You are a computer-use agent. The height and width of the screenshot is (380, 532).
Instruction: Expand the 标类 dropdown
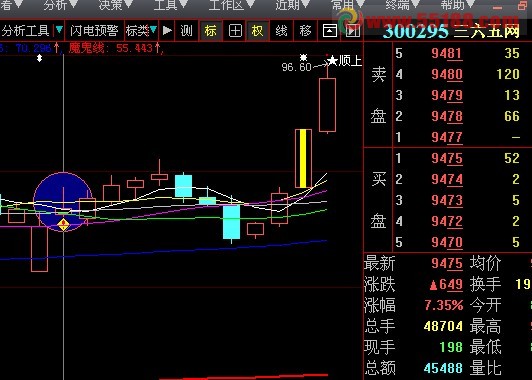coord(153,30)
